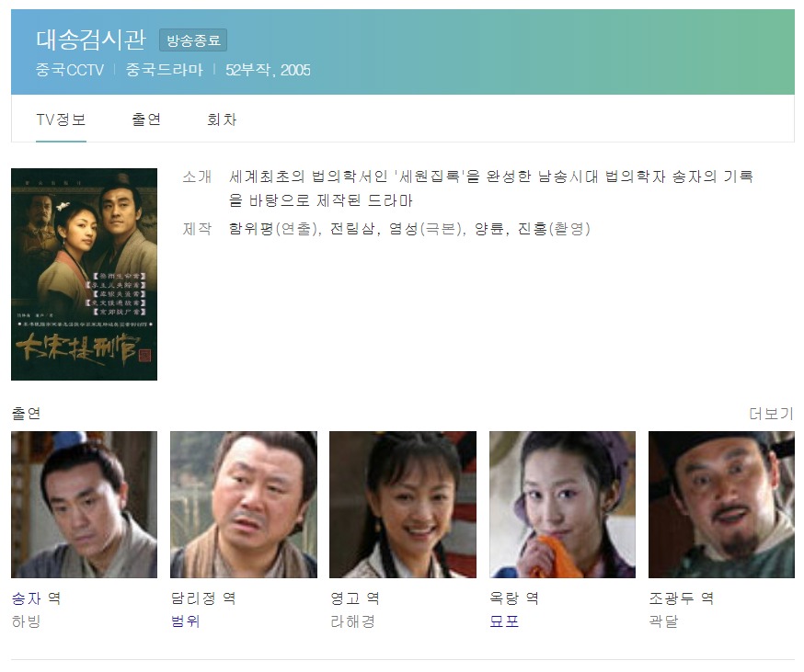Click the 중국드라마 genre text
This screenshot has width=804, height=672.
(x=164, y=70)
